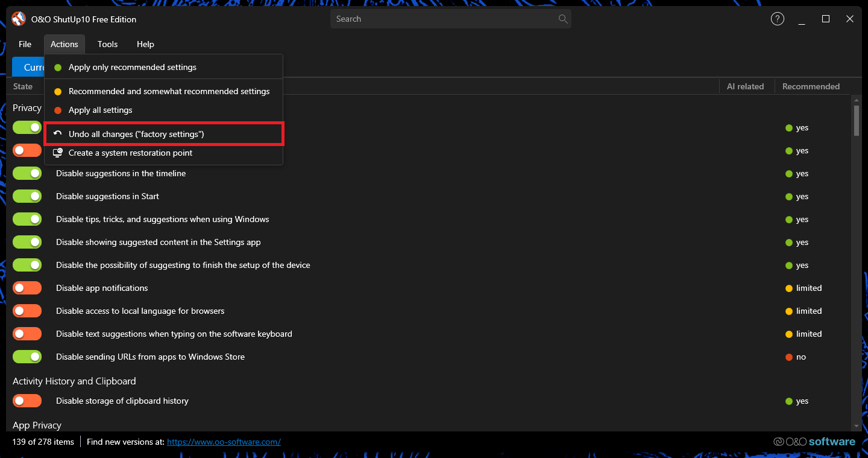Click the O&O software logo in the status bar
The image size is (868, 458).
(814, 442)
